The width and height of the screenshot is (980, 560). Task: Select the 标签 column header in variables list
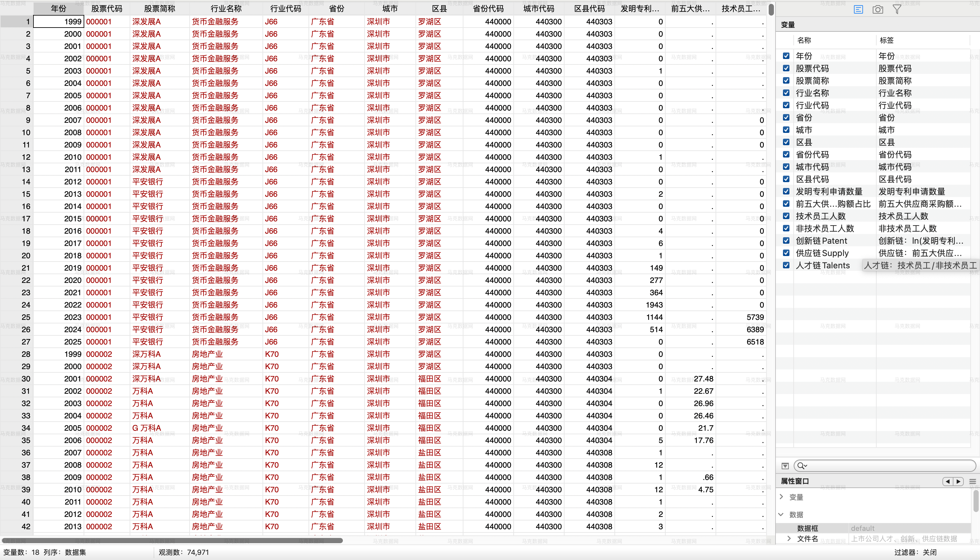887,41
